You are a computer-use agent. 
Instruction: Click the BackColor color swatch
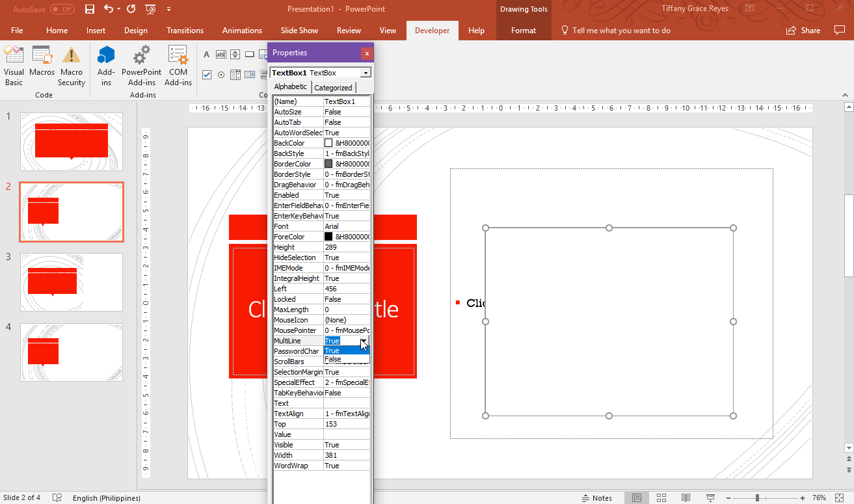328,143
